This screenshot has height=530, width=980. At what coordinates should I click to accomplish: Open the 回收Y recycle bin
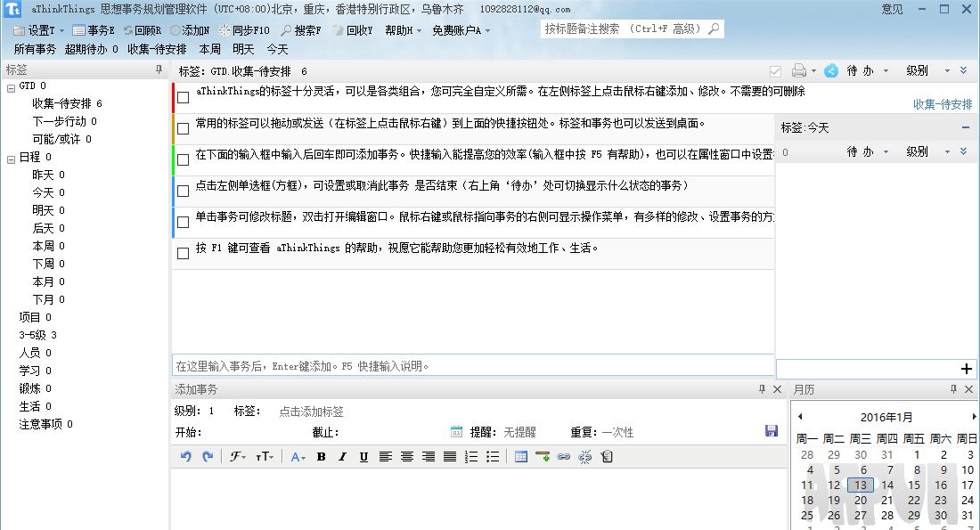[353, 30]
